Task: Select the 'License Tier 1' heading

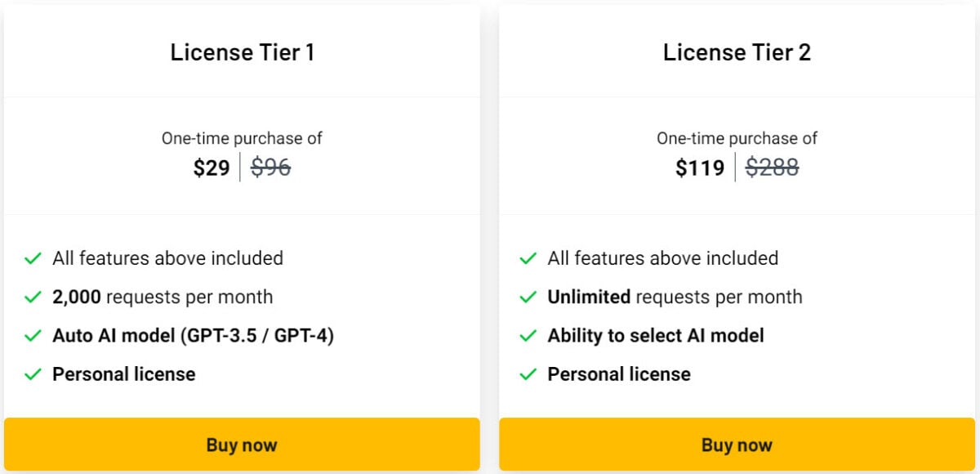Action: click(243, 52)
